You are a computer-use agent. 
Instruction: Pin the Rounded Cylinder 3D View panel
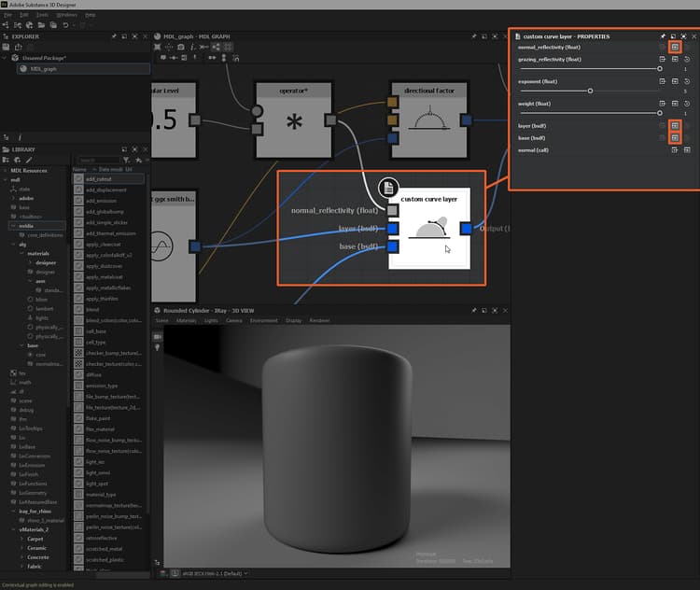473,309
